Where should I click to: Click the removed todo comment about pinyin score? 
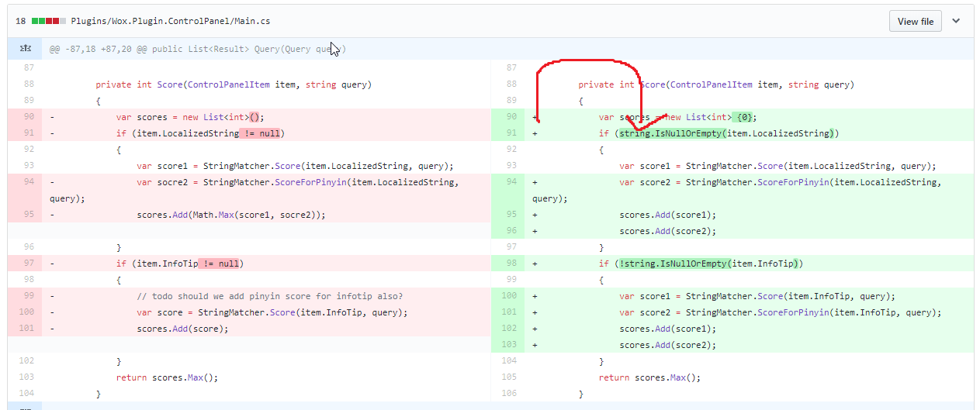[269, 296]
